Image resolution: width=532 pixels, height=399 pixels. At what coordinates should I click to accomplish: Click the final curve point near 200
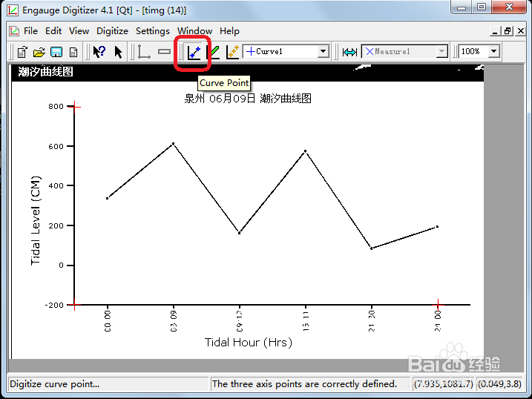pyautogui.click(x=437, y=226)
